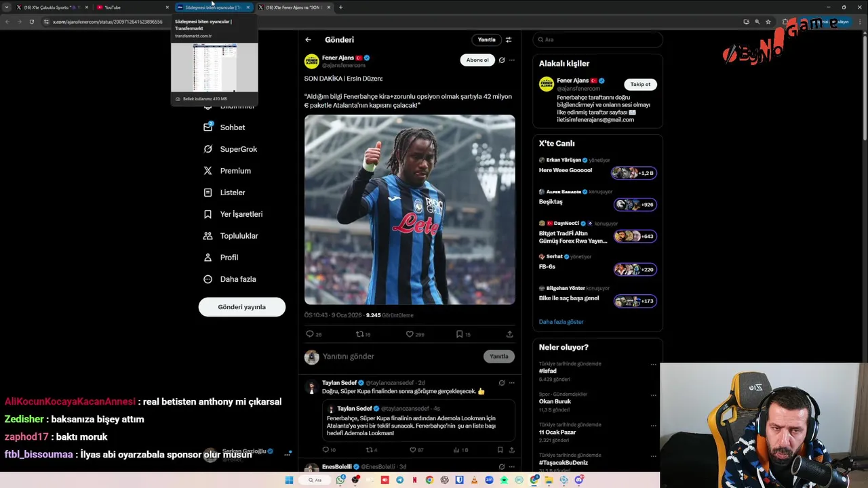Open Zoom from taskbar
This screenshot has width=868, height=488.
(x=489, y=480)
